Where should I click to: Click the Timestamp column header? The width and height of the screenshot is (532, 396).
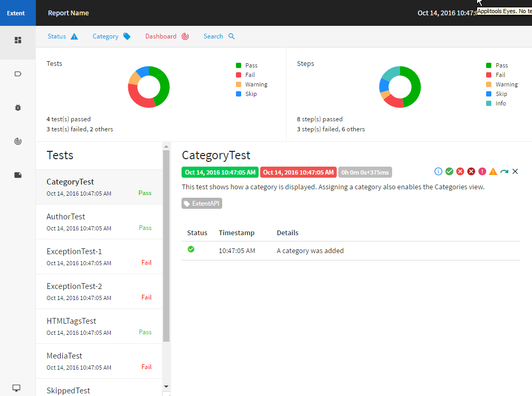(x=236, y=233)
